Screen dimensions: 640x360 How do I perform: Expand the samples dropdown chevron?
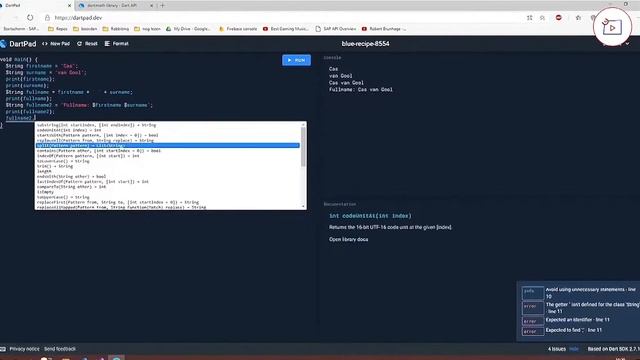click(x=627, y=44)
